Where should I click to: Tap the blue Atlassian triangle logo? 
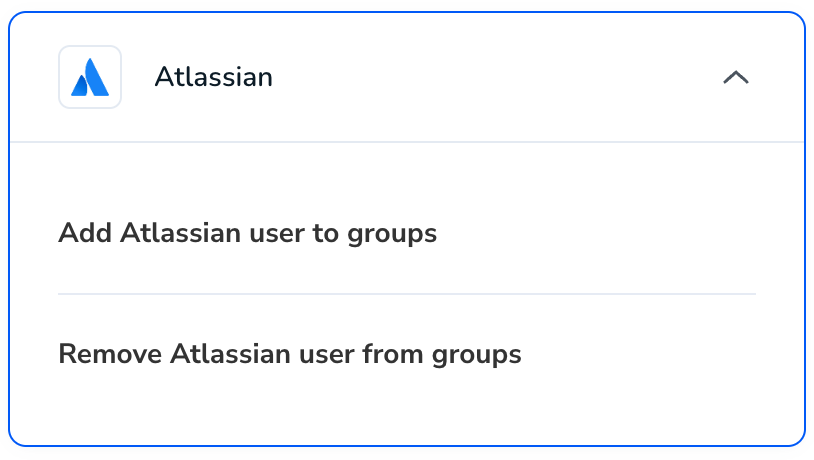coord(90,77)
